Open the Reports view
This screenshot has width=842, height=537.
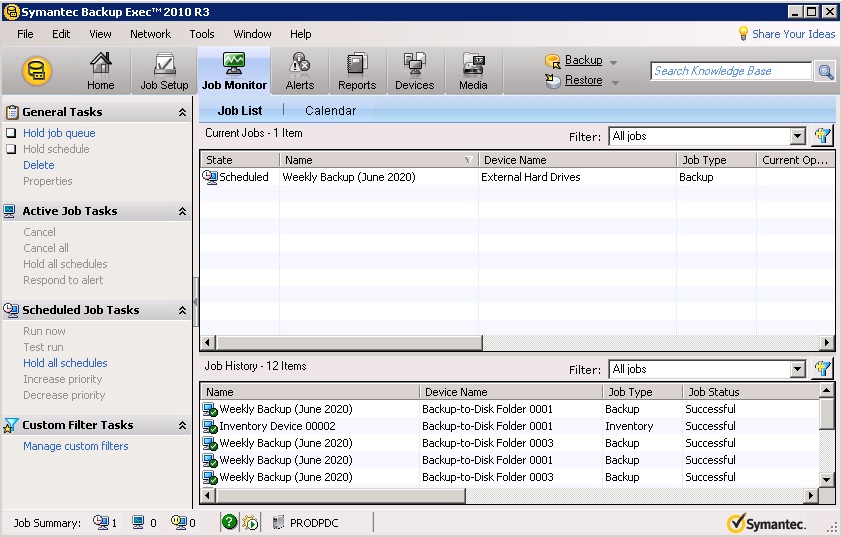click(357, 71)
